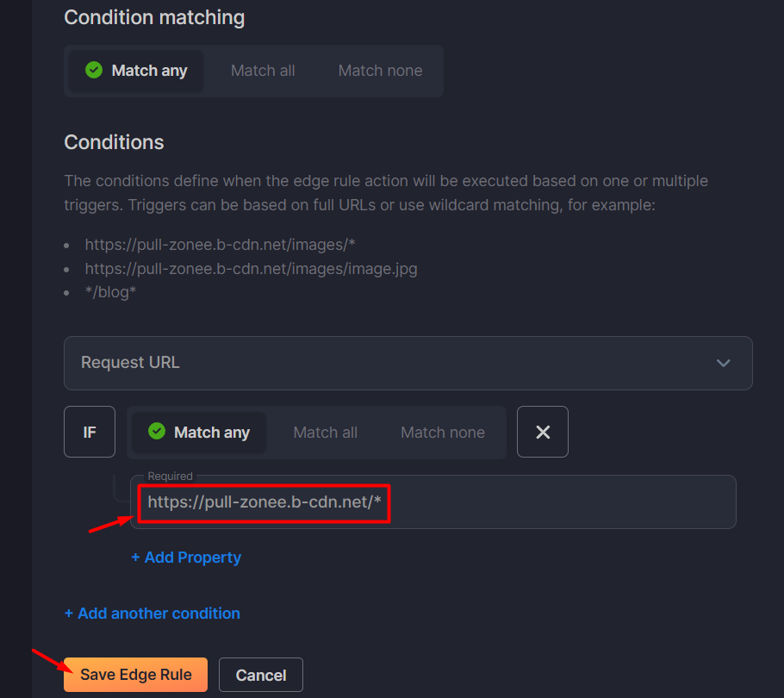Save the edge rule

(x=135, y=675)
